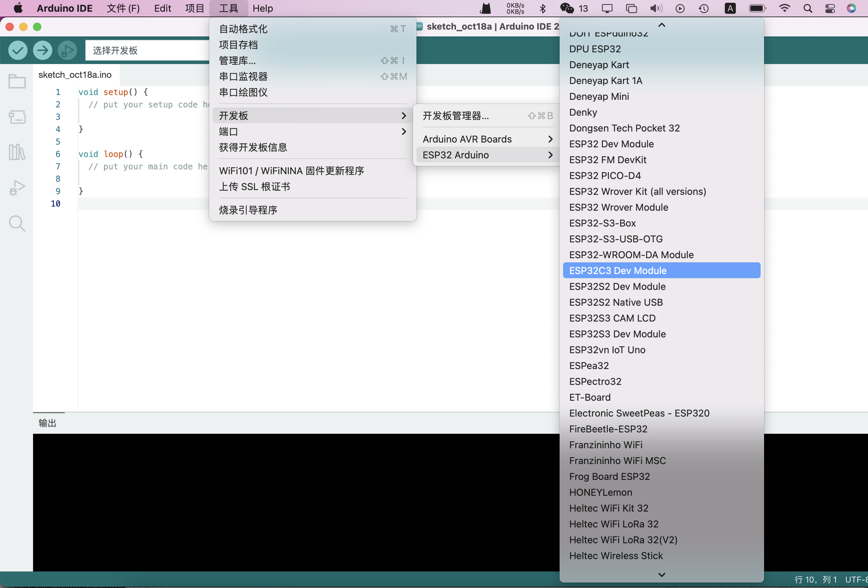868x588 pixels.
Task: Open 管理库... menu item
Action: 313,61
